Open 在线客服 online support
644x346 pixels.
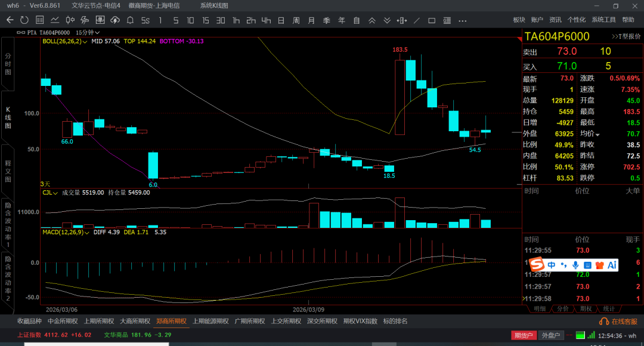(x=620, y=322)
